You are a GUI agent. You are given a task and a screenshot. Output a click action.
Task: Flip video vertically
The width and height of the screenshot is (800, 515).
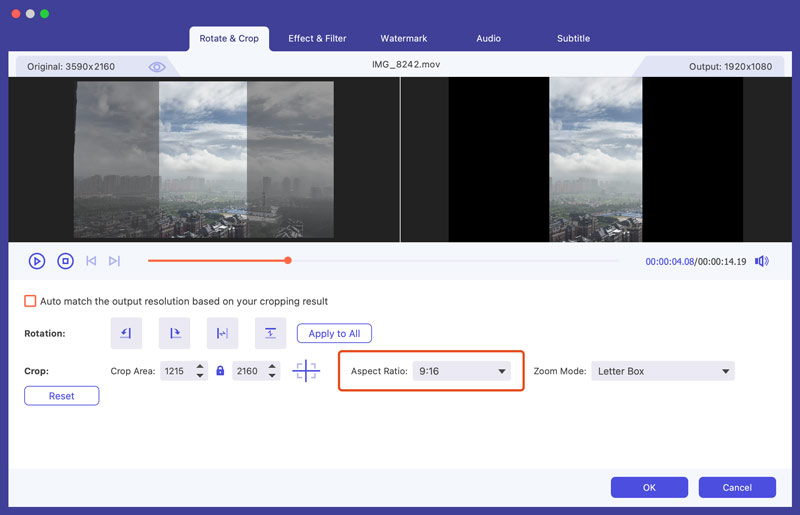pyautogui.click(x=270, y=333)
